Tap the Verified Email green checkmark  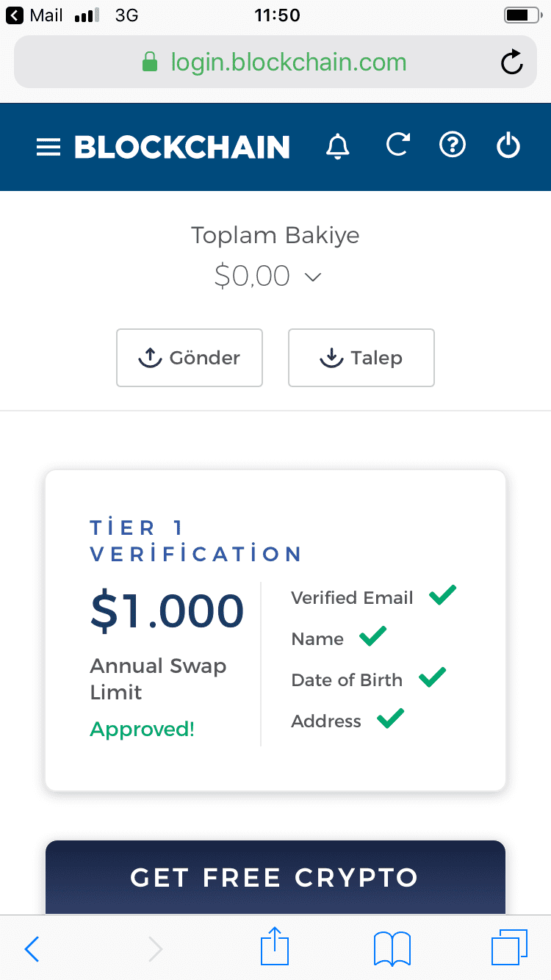[x=443, y=595]
